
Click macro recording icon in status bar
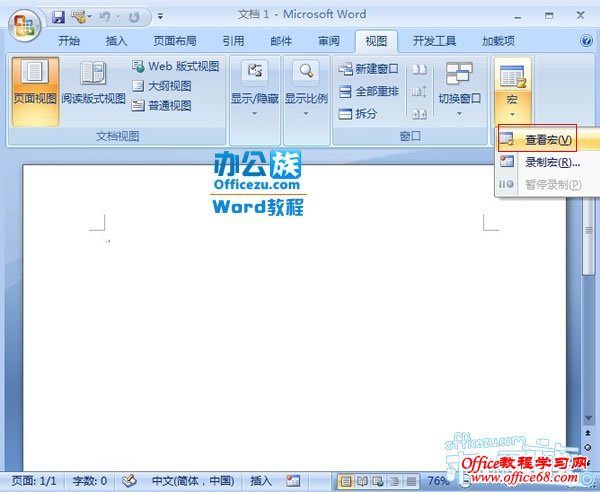293,481
